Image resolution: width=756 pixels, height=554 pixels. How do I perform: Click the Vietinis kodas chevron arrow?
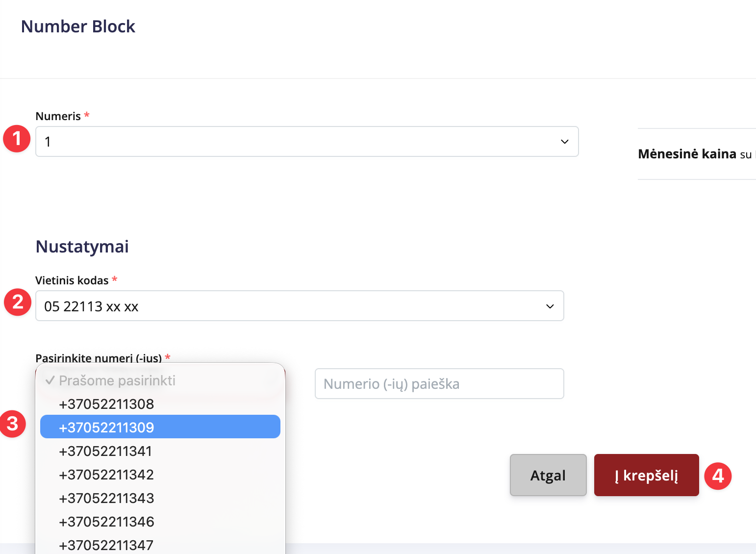tap(550, 306)
